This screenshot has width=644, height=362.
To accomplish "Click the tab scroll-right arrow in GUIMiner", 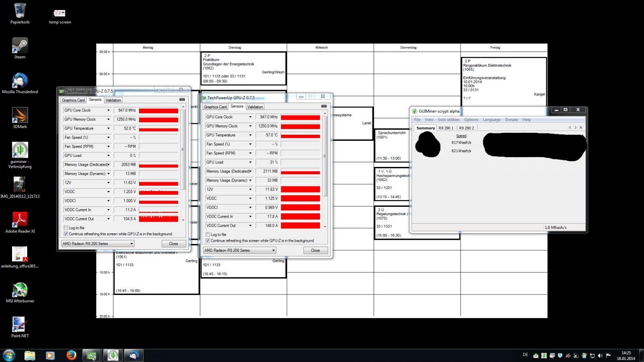I will tap(576, 128).
